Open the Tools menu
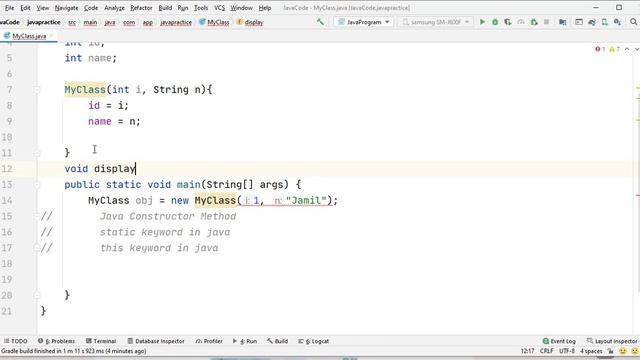The image size is (640, 360). tap(201, 8)
